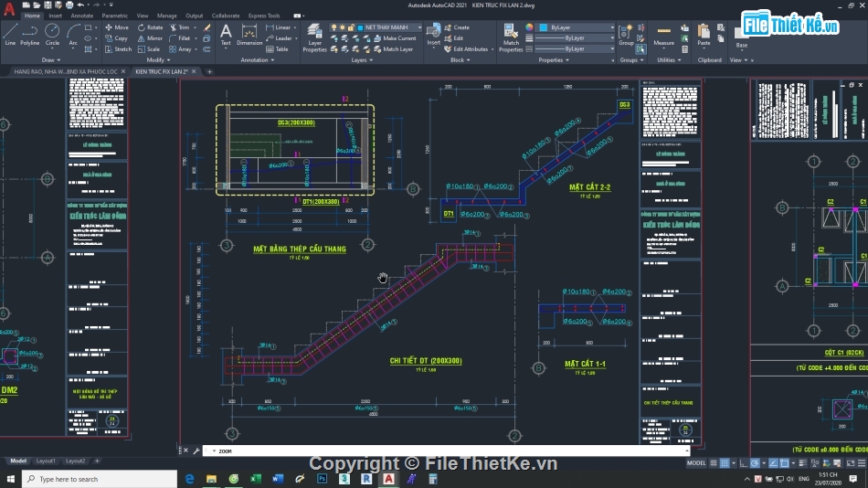
Task: Click the Match Properties tool
Action: (511, 37)
